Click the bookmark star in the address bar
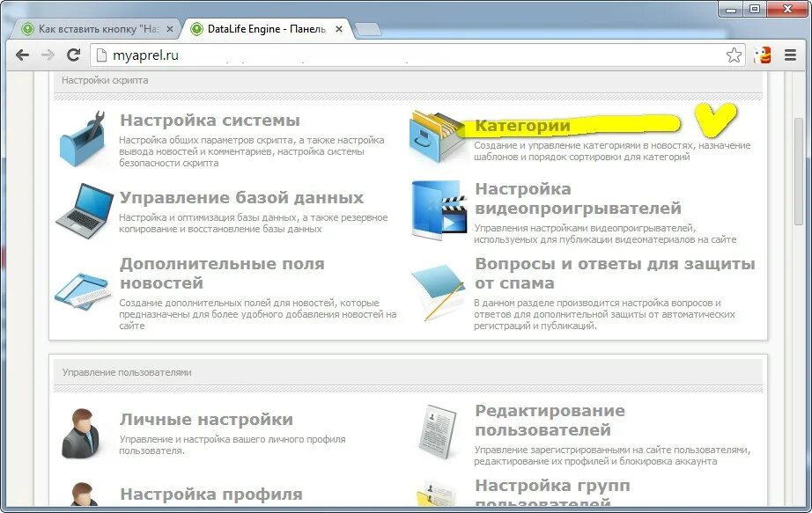The width and height of the screenshot is (812, 513). pyautogui.click(x=734, y=55)
